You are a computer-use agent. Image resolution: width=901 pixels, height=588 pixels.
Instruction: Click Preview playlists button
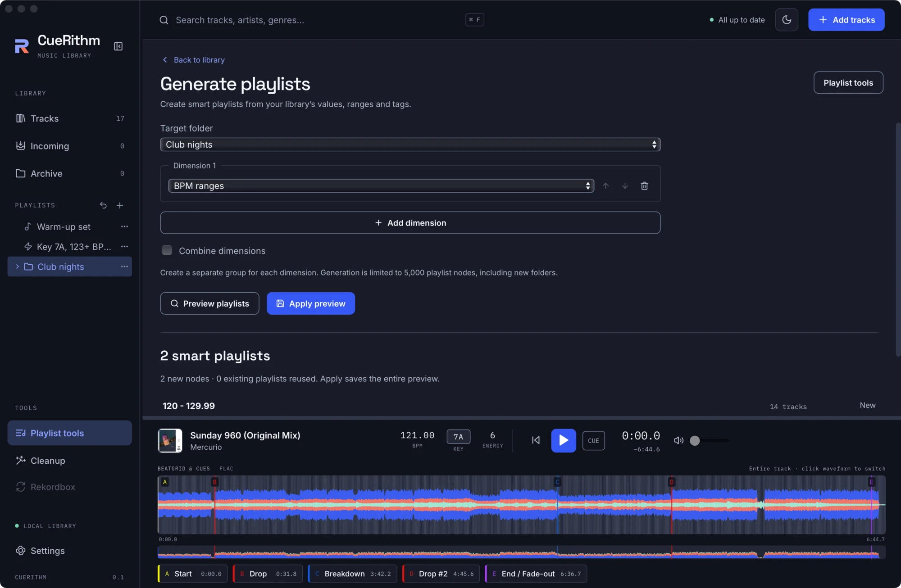209,303
